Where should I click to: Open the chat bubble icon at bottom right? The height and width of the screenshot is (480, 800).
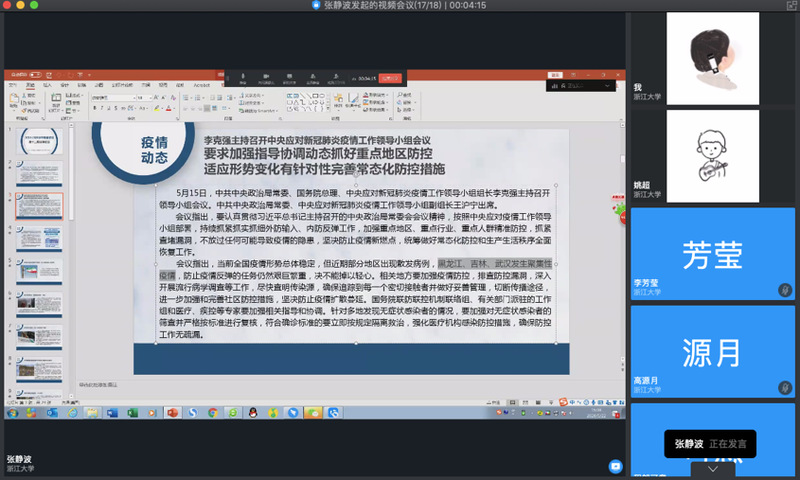point(616,466)
